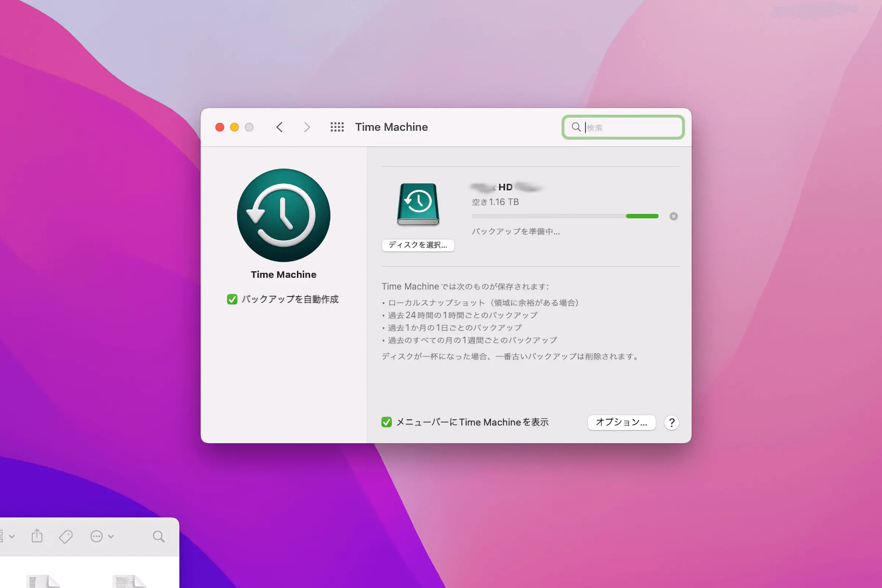The width and height of the screenshot is (882, 588).
Task: Open Finder search with the magnifier icon
Action: pyautogui.click(x=159, y=536)
